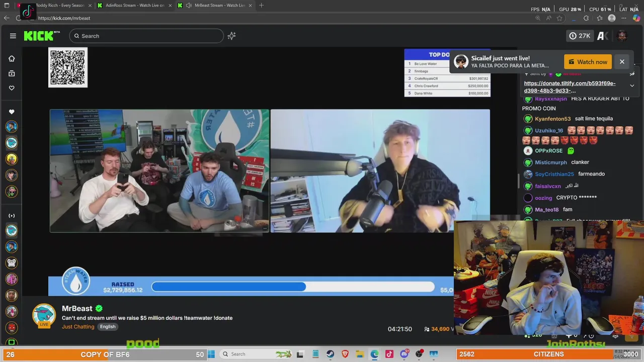Close the AdinRoss Stream tab
This screenshot has height=362, width=644.
(170, 5)
